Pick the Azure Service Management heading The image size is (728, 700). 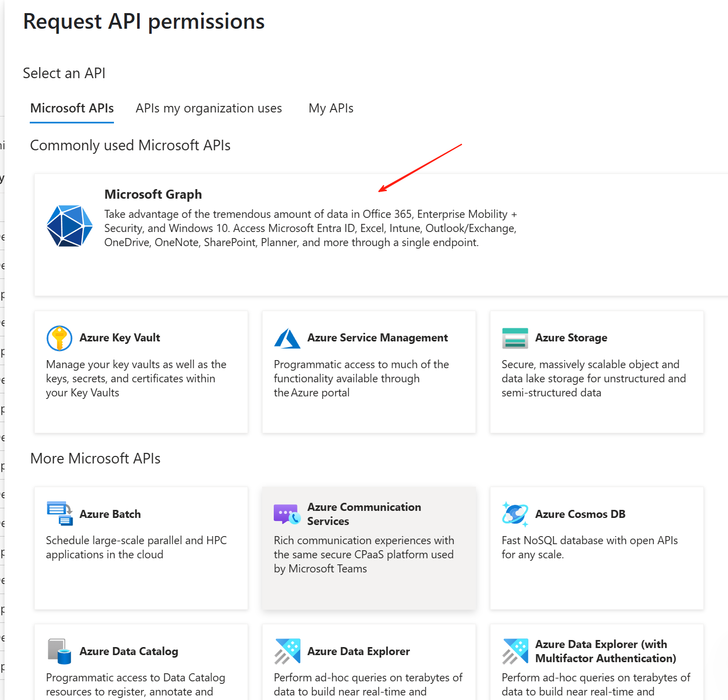(378, 337)
